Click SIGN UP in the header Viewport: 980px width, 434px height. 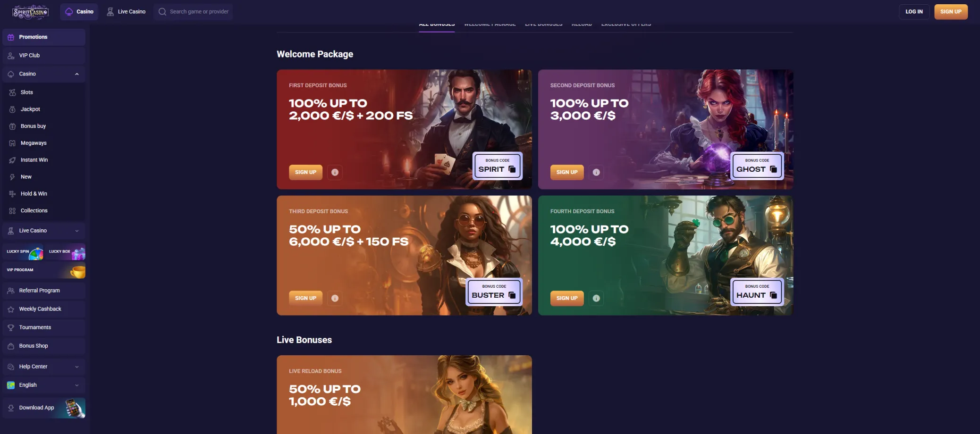pyautogui.click(x=951, y=12)
